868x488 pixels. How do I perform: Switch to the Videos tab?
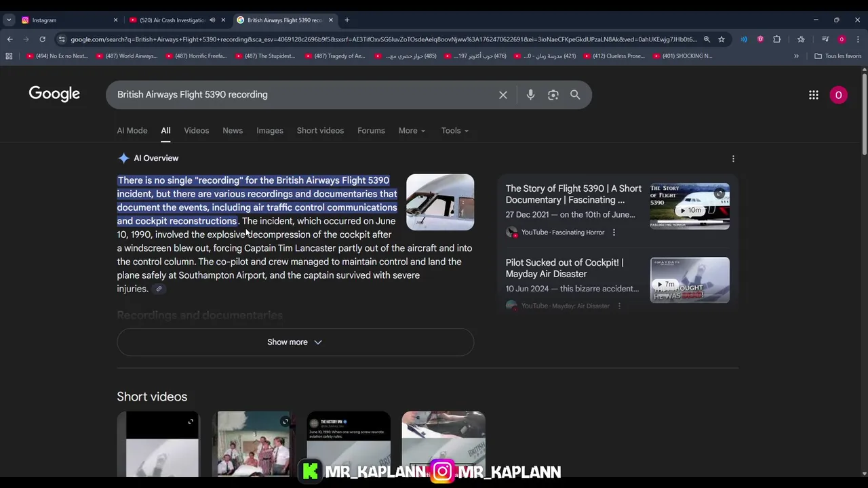pyautogui.click(x=197, y=131)
